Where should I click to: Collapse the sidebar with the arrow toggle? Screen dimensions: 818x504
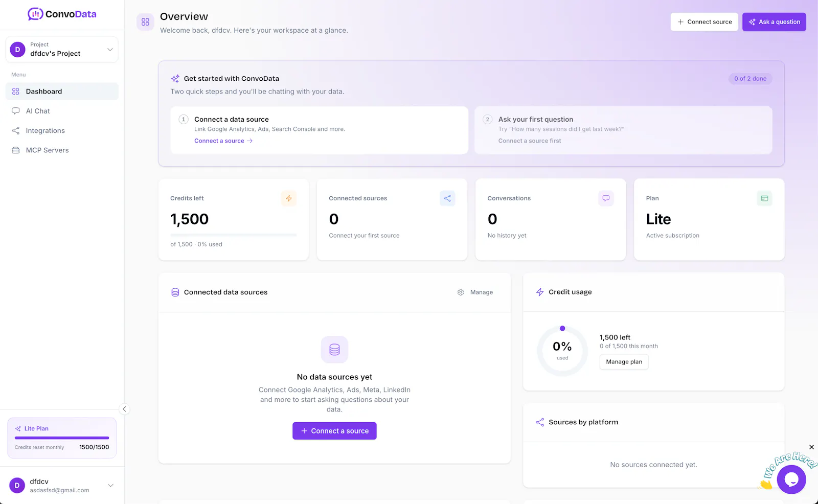[x=124, y=409]
